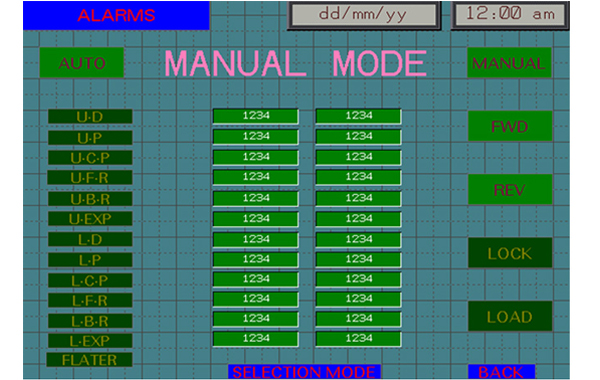Select the U-EXP label button
The image size is (600, 380).
90,219
